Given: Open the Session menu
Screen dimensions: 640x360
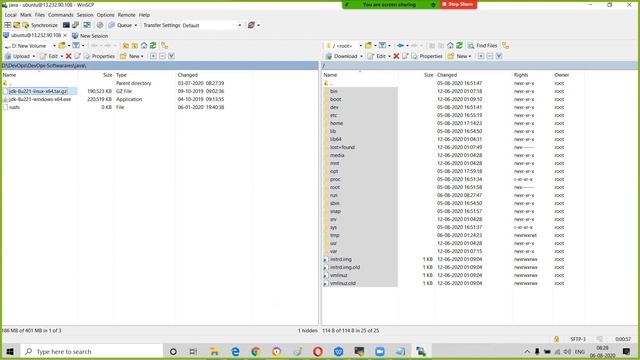Looking at the screenshot, I should click(85, 15).
